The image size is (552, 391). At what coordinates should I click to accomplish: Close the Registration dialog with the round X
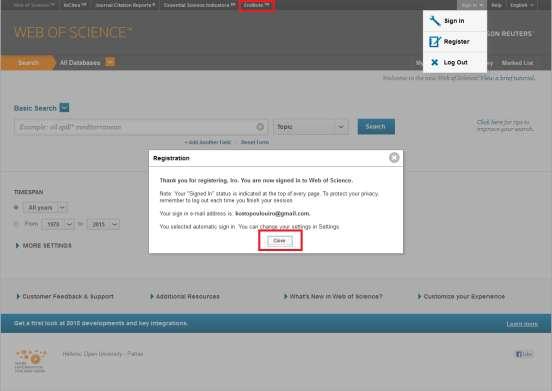394,158
